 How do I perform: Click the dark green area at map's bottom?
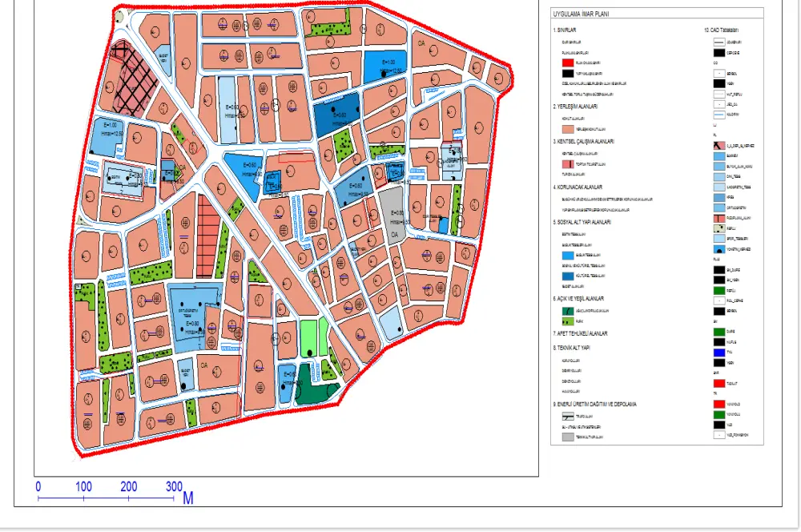point(315,385)
